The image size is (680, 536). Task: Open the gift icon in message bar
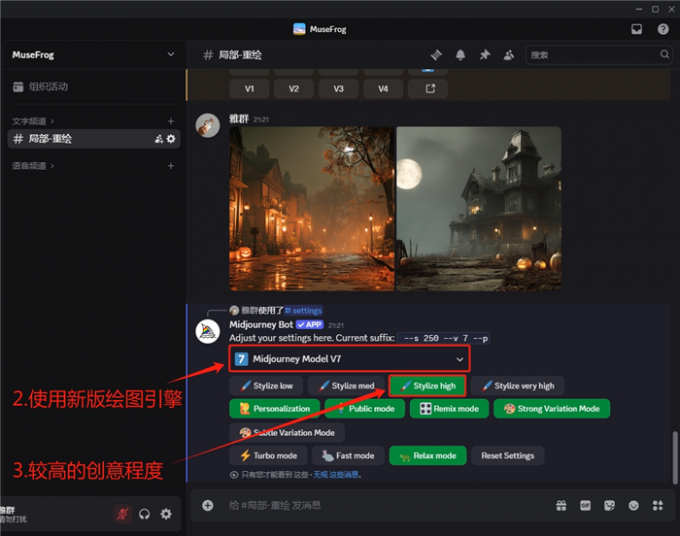[562, 505]
